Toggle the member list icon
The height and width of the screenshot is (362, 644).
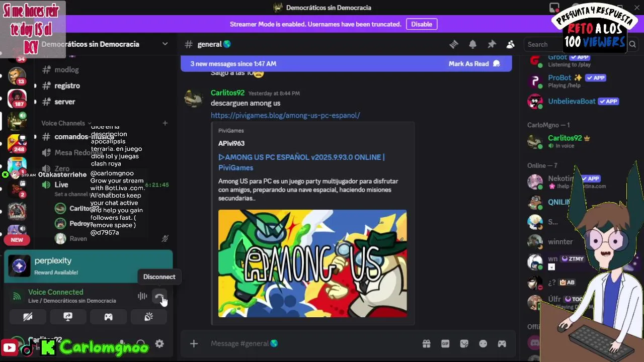click(x=510, y=44)
